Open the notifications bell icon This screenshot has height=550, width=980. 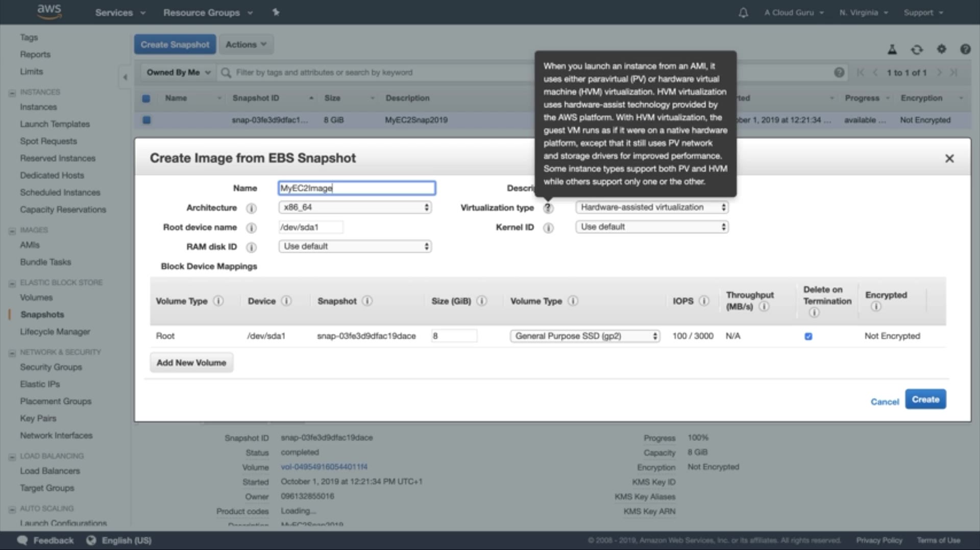click(x=743, y=13)
